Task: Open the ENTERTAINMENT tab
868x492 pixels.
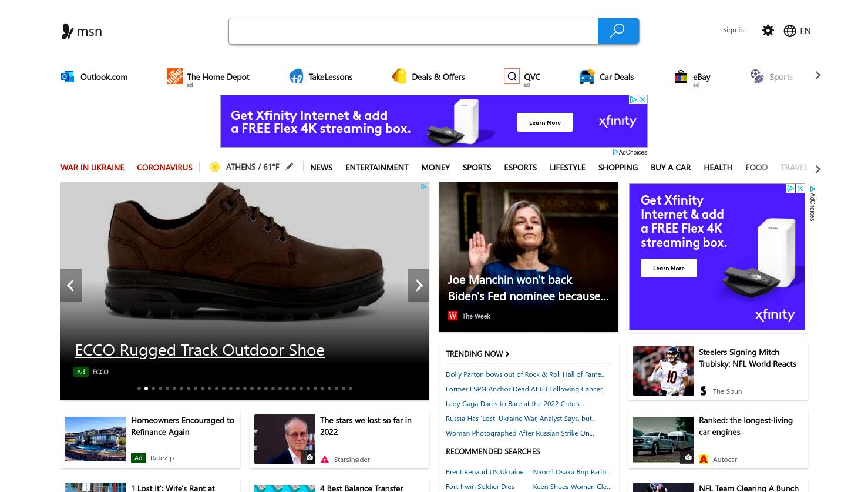Action: [377, 168]
